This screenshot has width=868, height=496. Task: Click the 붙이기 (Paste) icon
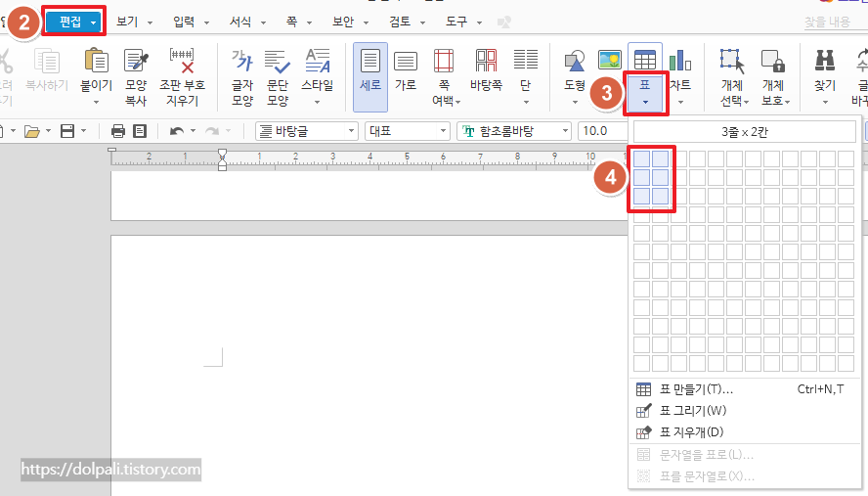pyautogui.click(x=97, y=61)
